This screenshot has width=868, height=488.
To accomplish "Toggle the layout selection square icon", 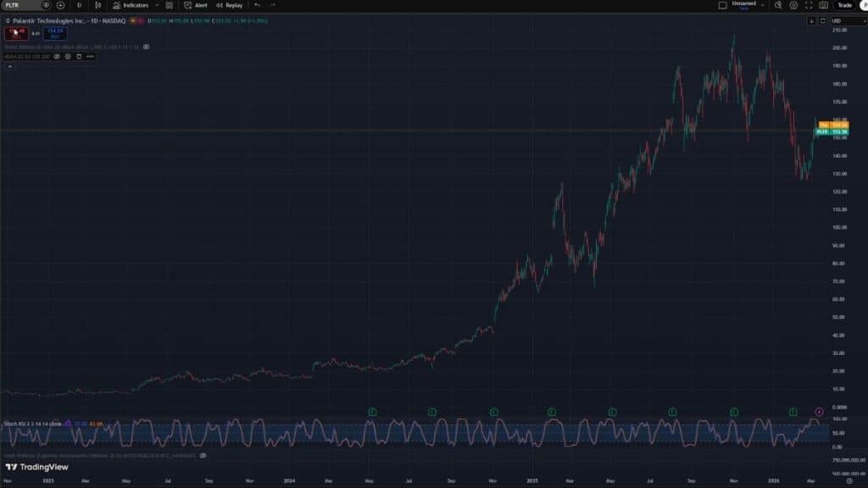I will tap(722, 5).
